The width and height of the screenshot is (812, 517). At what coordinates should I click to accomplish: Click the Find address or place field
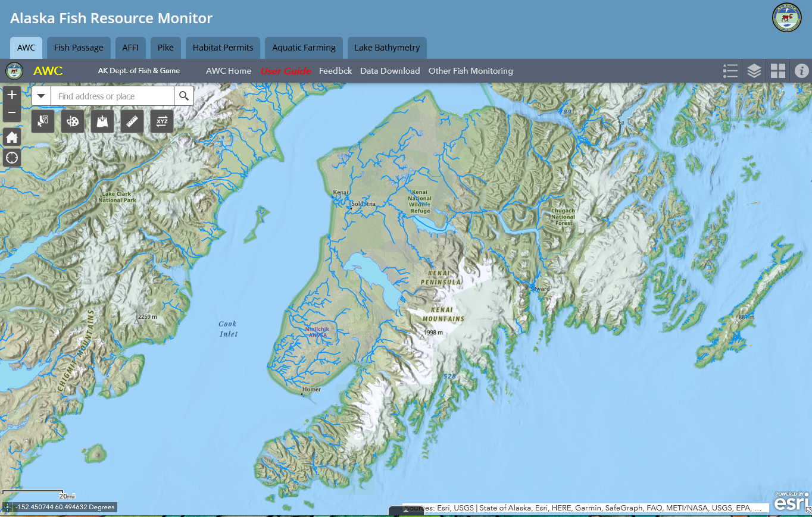(x=113, y=96)
